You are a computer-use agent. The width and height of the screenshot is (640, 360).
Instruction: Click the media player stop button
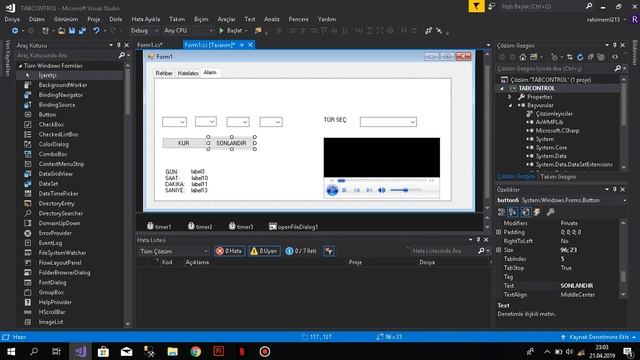coord(344,190)
